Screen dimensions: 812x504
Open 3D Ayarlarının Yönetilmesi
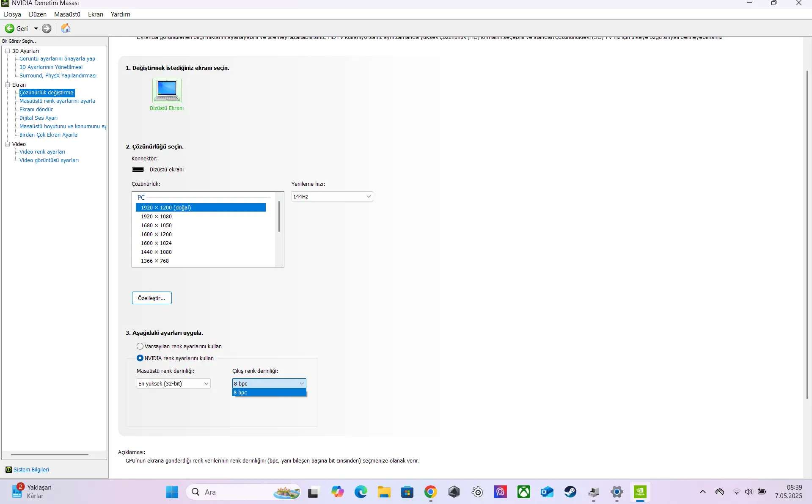[x=51, y=67]
